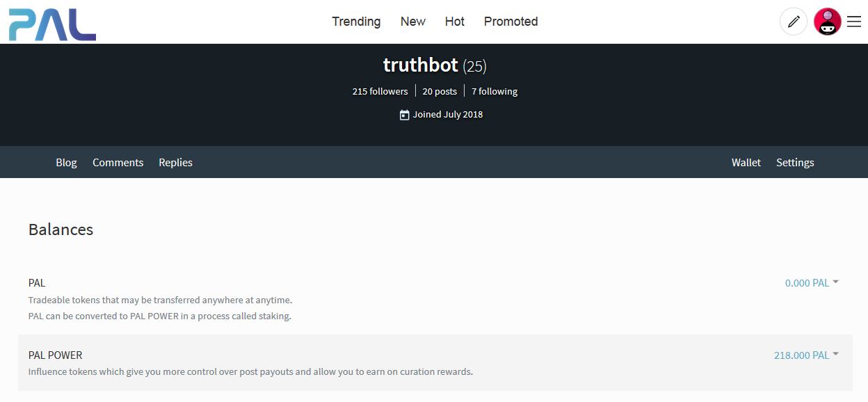This screenshot has height=402, width=868.
Task: Click the 'Influence tokens' description text
Action: click(250, 372)
